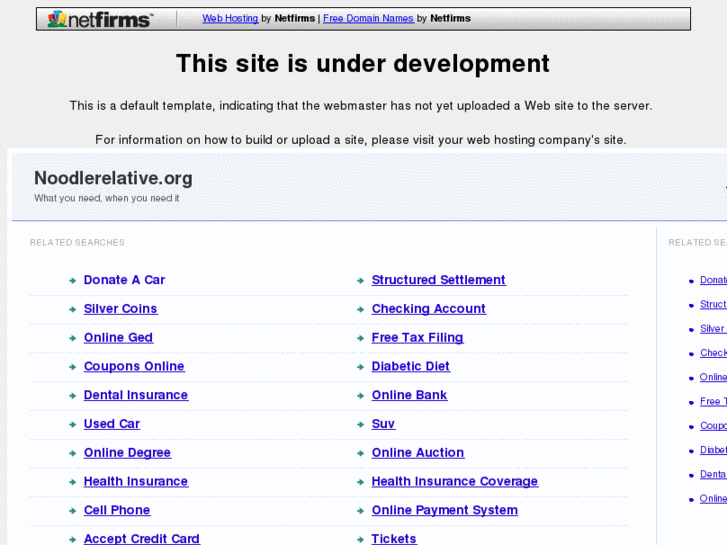
Task: Open the Accept Credit Card link
Action: tap(142, 539)
